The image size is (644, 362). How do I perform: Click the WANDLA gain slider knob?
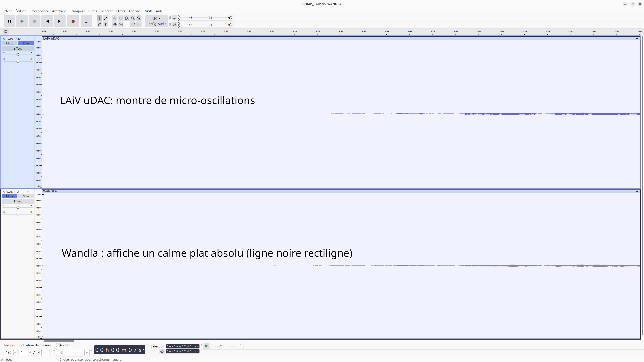point(18,207)
